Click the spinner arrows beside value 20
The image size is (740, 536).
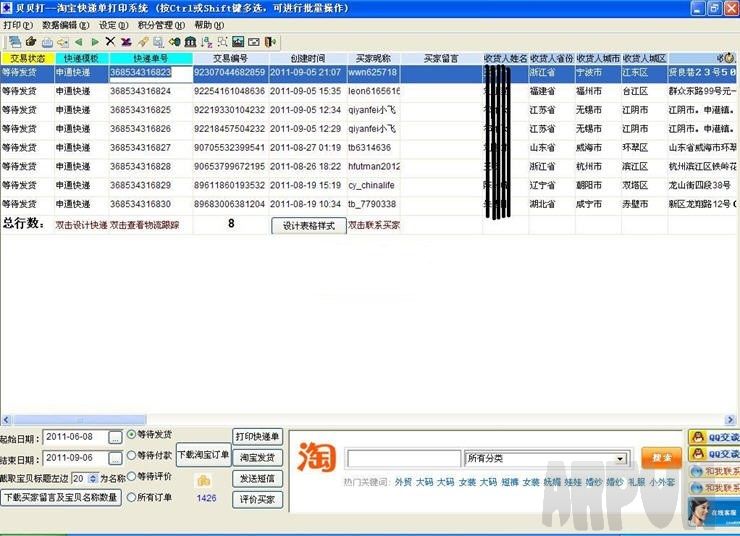pos(93,478)
